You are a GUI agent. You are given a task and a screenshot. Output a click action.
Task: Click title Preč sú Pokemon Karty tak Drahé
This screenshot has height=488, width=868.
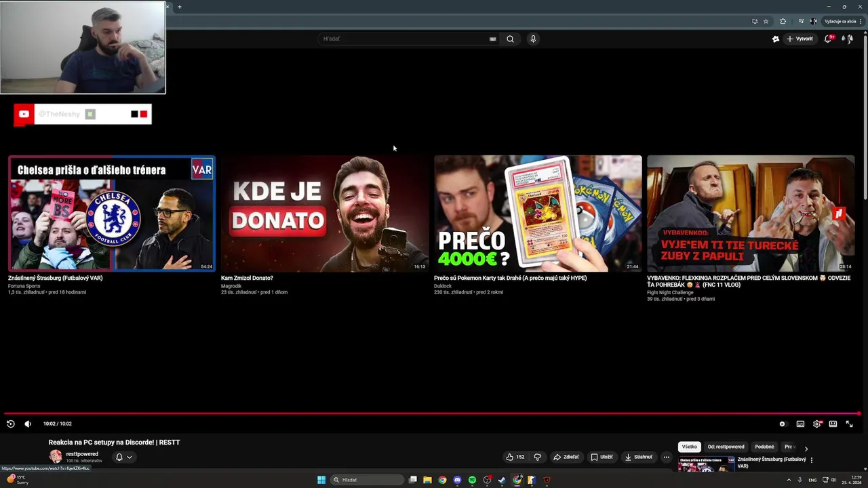(511, 278)
